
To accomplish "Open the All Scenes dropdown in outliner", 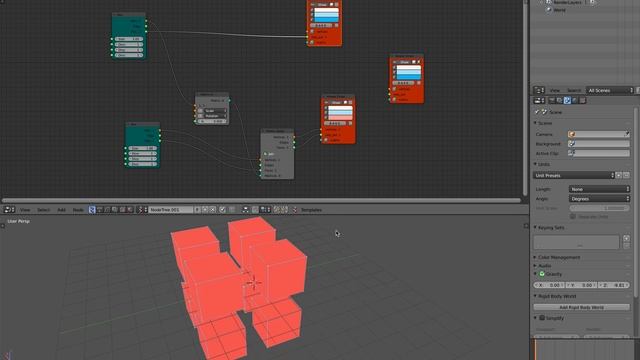I will click(610, 90).
